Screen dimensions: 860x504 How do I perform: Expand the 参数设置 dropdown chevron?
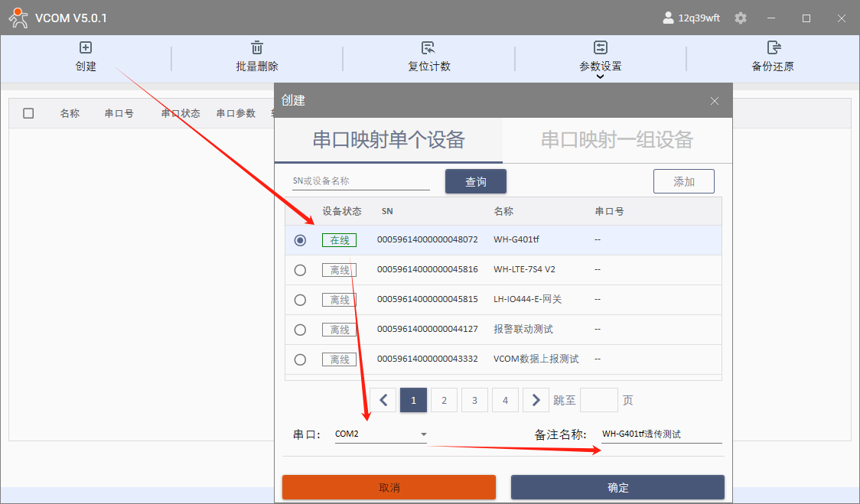[x=601, y=76]
